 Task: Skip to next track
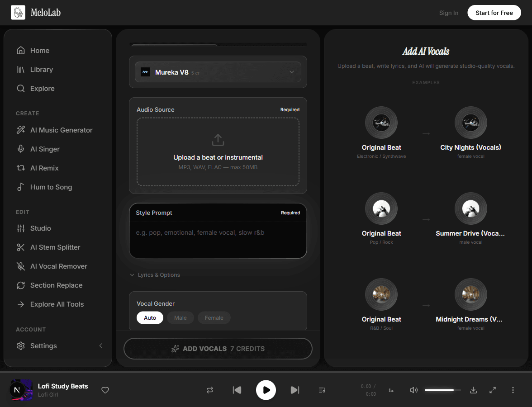[295, 390]
